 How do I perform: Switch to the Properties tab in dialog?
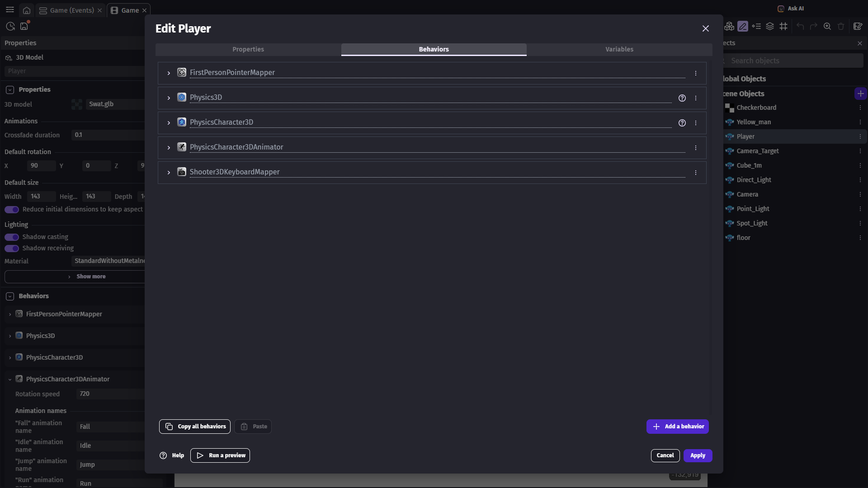pyautogui.click(x=248, y=49)
